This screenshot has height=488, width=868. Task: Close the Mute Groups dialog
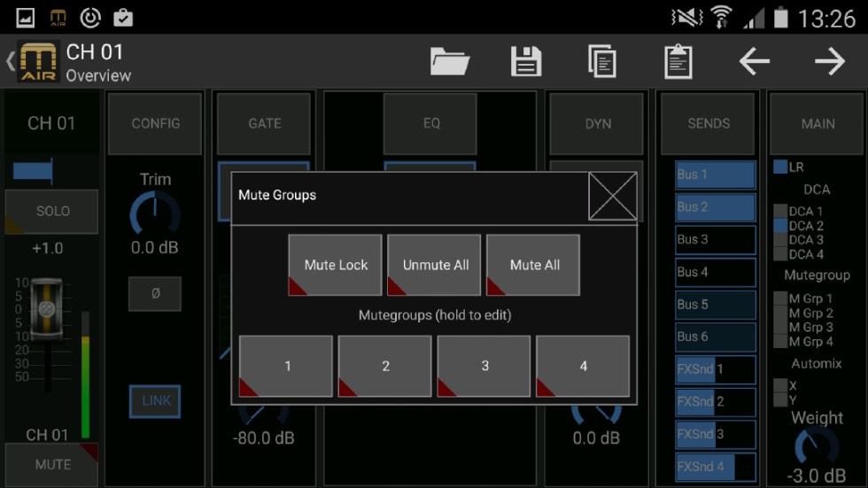(x=612, y=196)
